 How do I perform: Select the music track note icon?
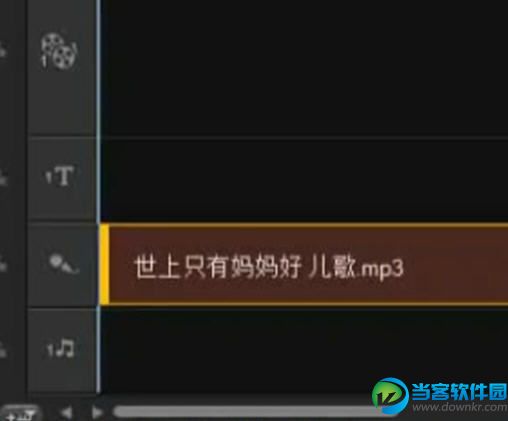60,349
